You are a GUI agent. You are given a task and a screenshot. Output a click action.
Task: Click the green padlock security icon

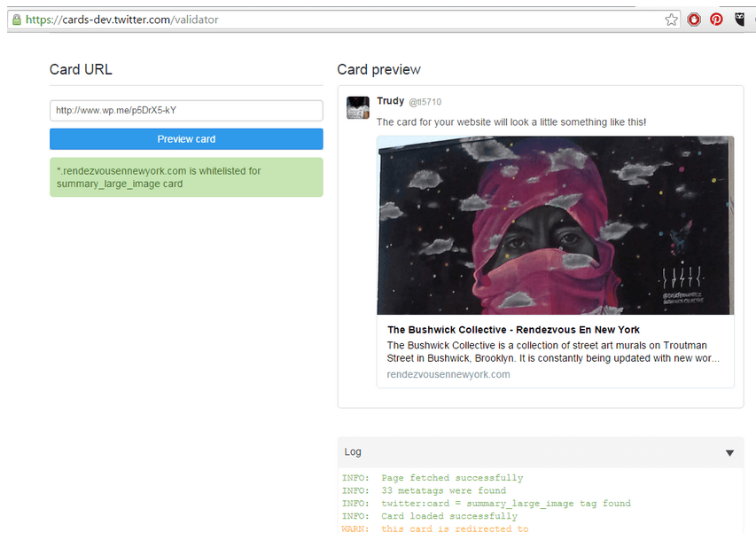point(16,20)
